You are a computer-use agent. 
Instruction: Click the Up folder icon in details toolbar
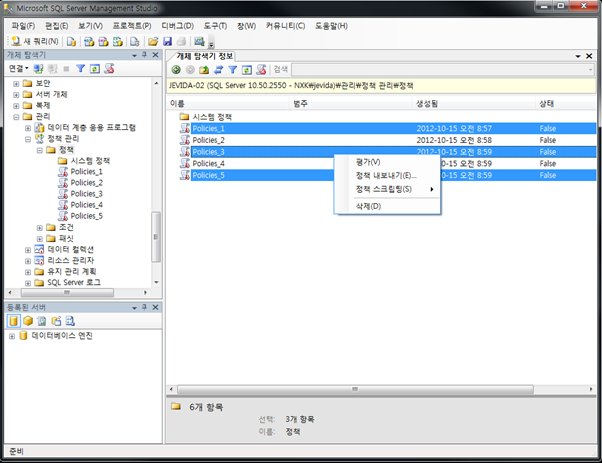coord(204,69)
